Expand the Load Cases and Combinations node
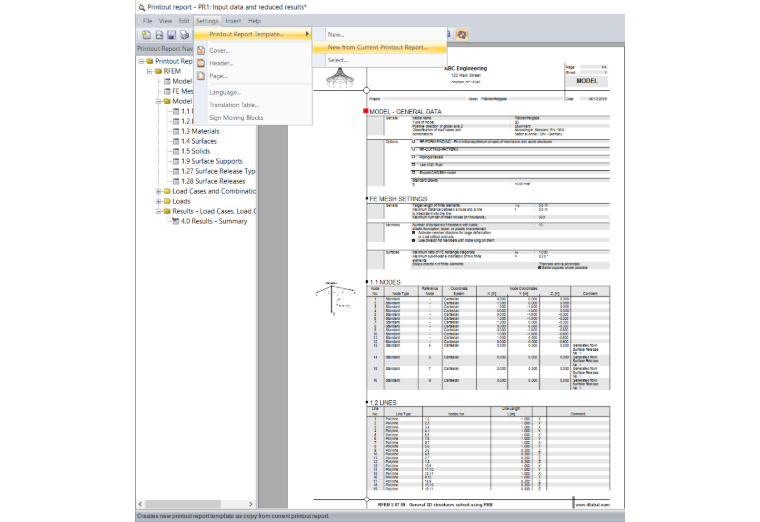Image resolution: width=760 pixels, height=522 pixels. (158, 191)
